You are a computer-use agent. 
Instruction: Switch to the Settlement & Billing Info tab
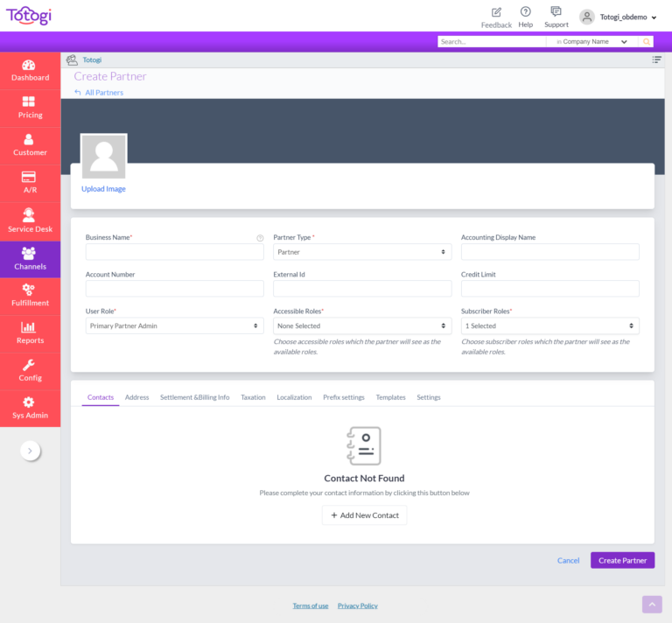pyautogui.click(x=194, y=397)
